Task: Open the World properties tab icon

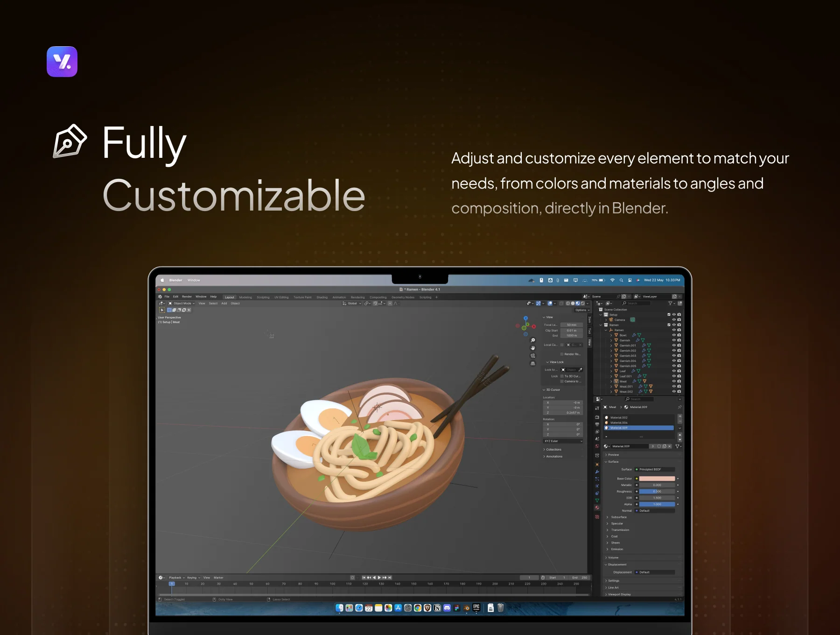Action: pos(597,446)
